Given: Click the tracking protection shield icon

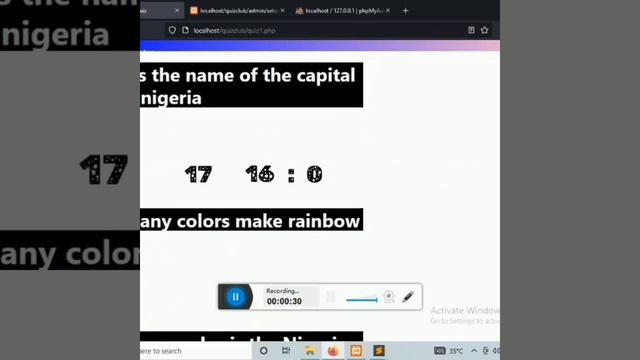Looking at the screenshot, I should (x=172, y=30).
